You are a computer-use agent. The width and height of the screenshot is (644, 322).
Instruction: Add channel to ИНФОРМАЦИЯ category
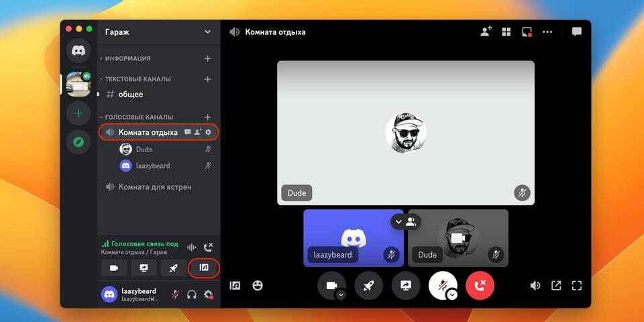click(x=207, y=59)
